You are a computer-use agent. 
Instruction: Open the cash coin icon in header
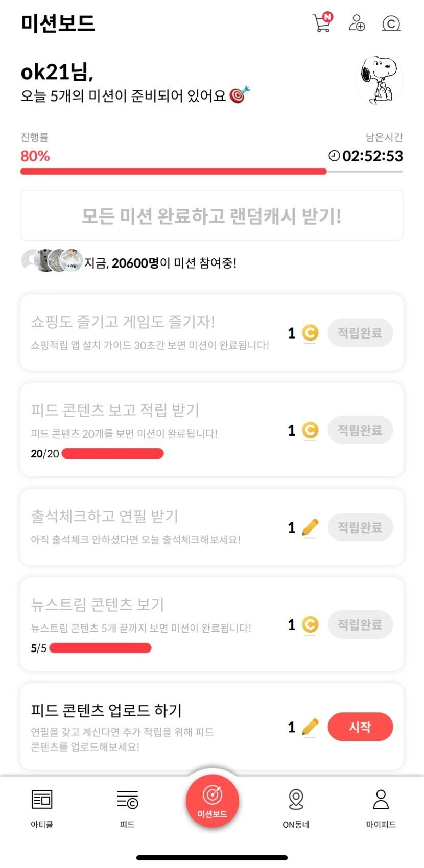(x=391, y=23)
